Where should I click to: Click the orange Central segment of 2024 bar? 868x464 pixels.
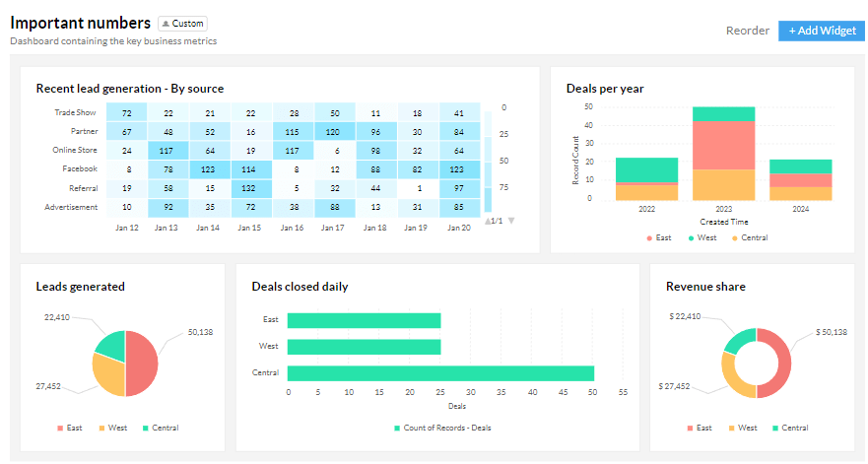click(800, 194)
